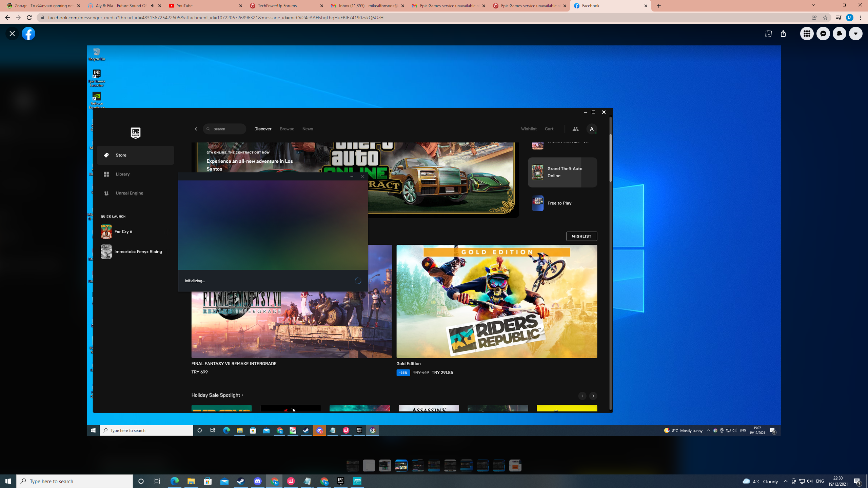Open Unreal Engine in the pictured Epic sidebar

point(135,193)
